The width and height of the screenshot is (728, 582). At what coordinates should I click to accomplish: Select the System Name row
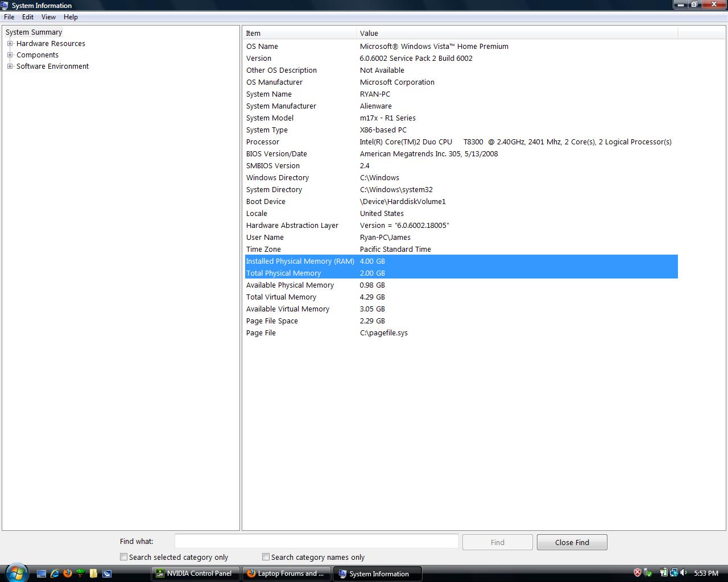(461, 94)
